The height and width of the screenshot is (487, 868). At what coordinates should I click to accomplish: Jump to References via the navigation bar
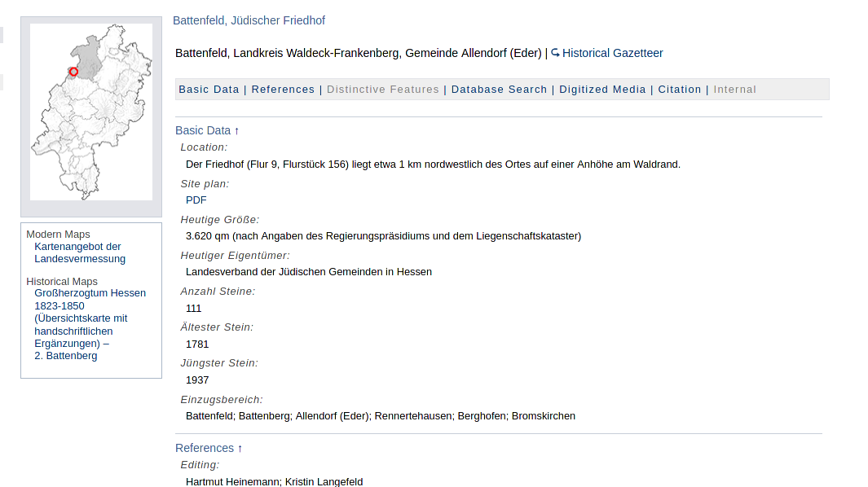point(283,90)
